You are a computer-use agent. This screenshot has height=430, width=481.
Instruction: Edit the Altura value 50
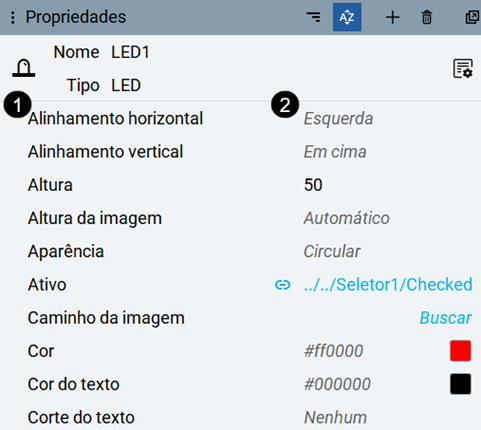(x=313, y=185)
